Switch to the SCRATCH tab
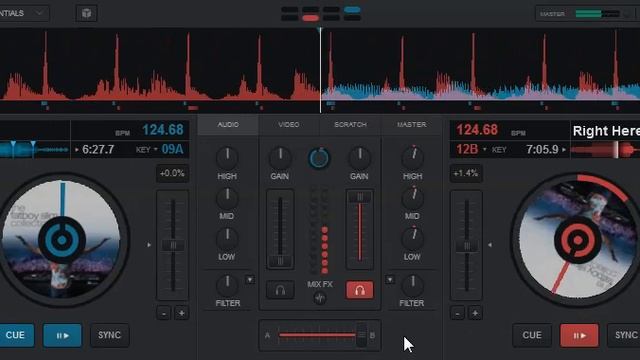The height and width of the screenshot is (360, 640). coord(350,124)
